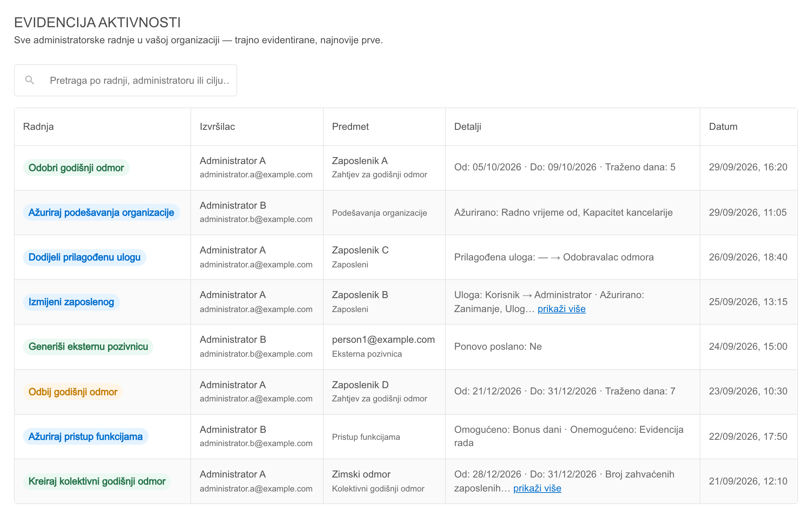This screenshot has height=518, width=812.
Task: Click 'Prilagođena uloga' details for Zaposlenik C
Action: pos(554,257)
